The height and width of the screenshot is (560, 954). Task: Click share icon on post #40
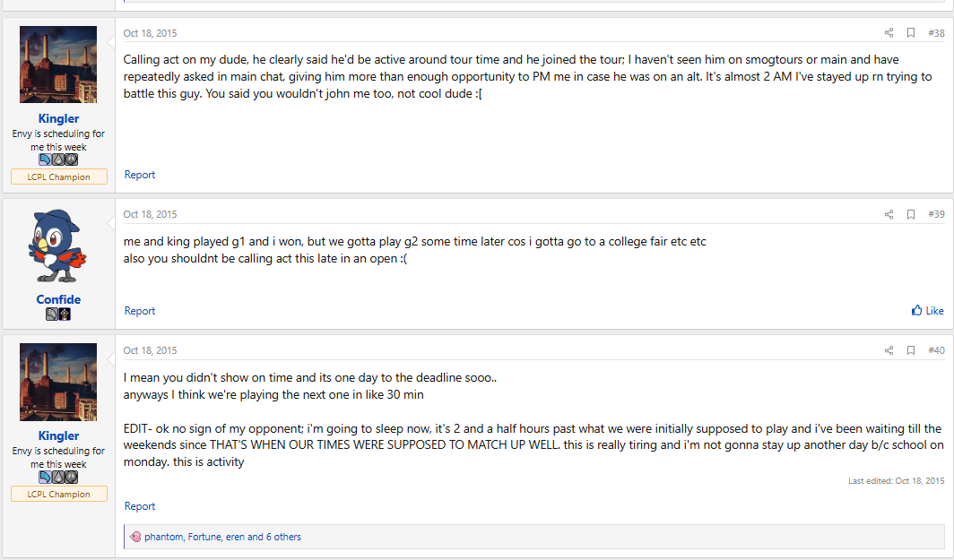[889, 350]
